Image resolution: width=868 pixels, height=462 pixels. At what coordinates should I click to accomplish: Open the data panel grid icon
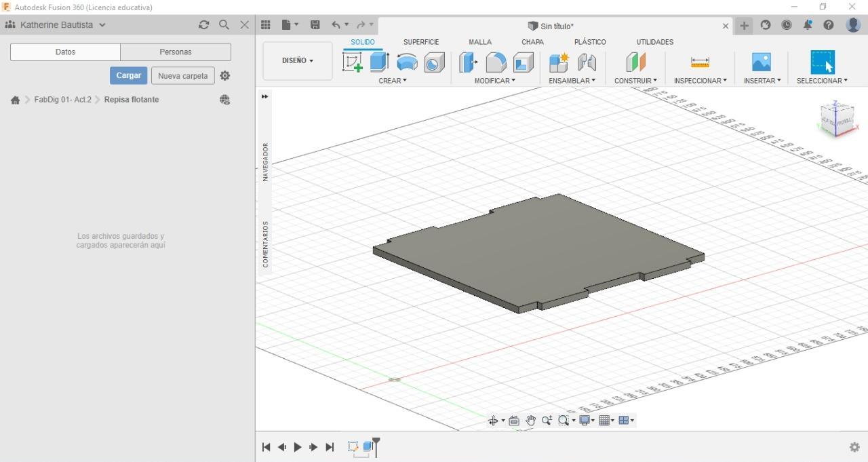coord(266,25)
